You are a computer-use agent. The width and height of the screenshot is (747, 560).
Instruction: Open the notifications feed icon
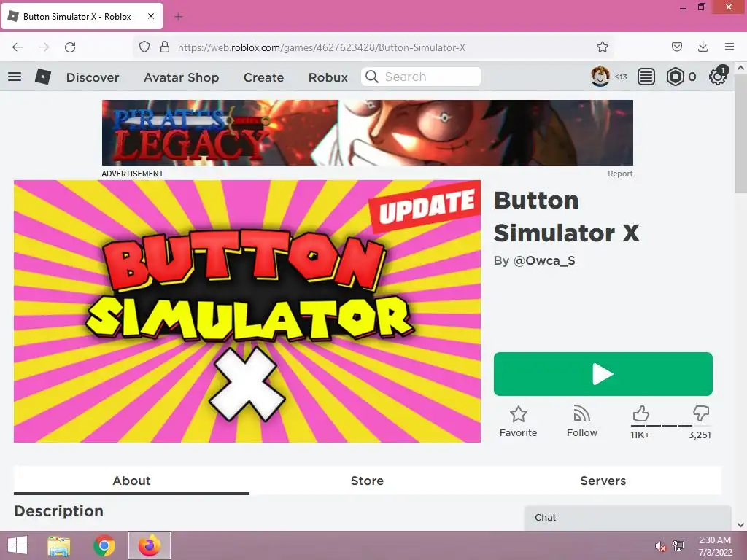point(646,77)
